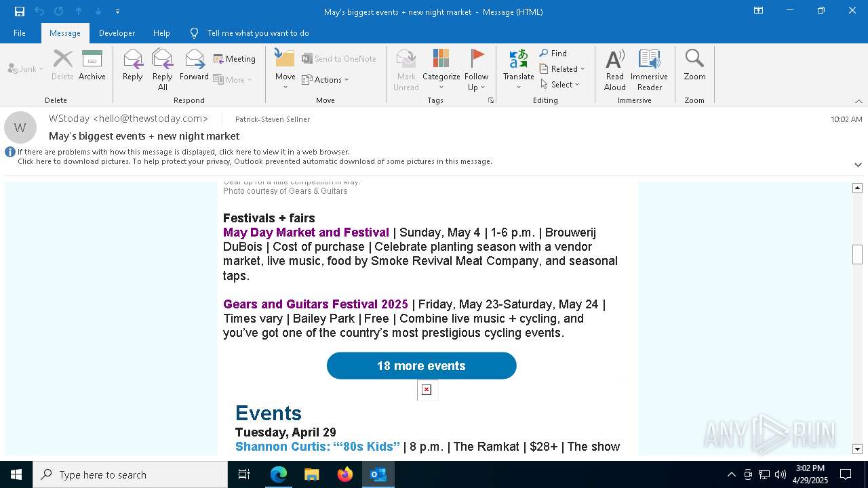Open the Junk dropdown
Image resolution: width=868 pixels, height=488 pixels.
(26, 68)
